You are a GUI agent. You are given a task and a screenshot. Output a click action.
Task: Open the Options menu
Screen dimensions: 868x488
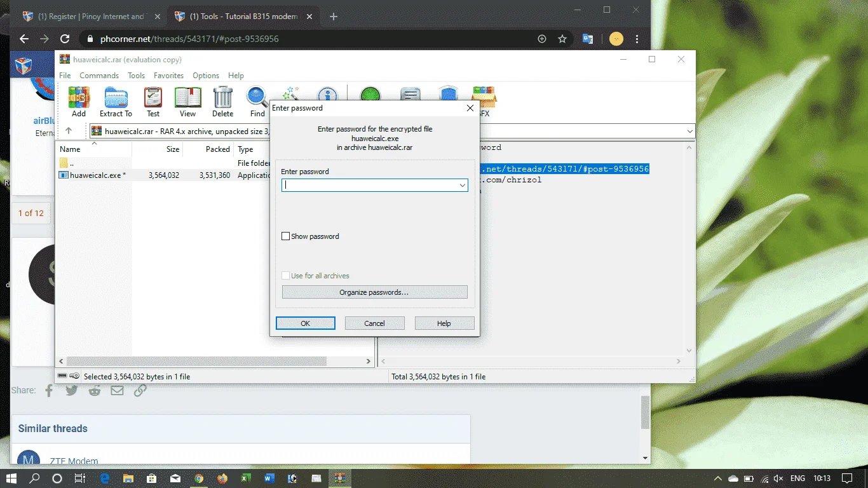click(206, 76)
